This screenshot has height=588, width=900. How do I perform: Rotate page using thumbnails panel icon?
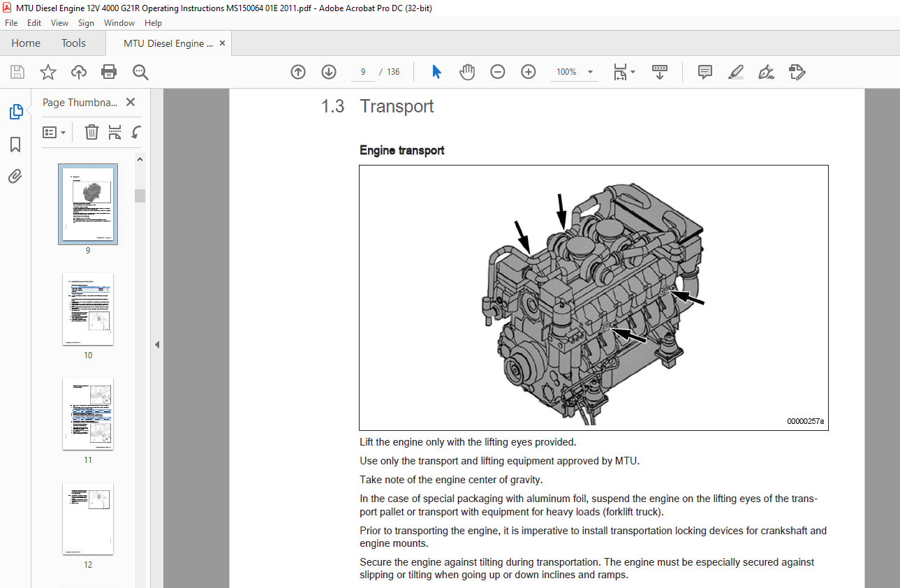click(x=136, y=132)
